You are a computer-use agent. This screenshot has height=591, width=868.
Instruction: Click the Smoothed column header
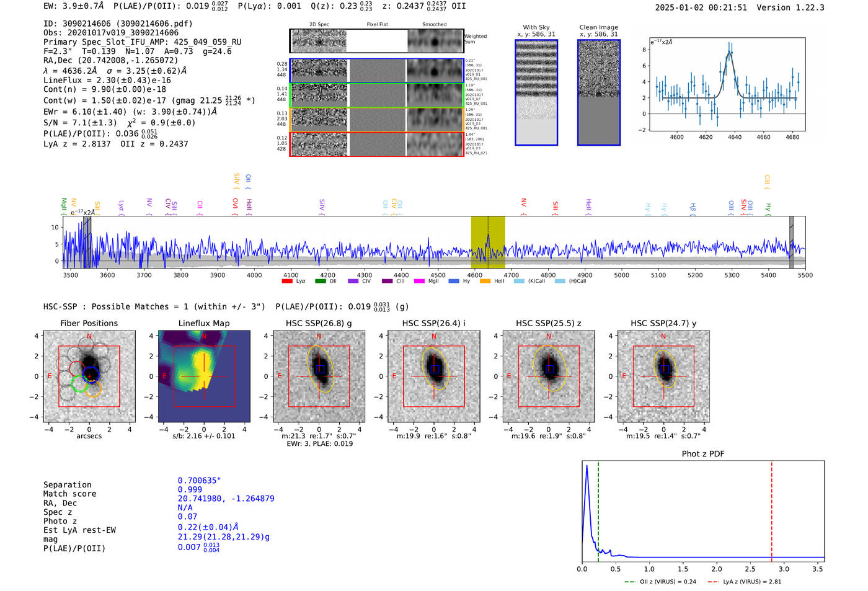(x=434, y=25)
